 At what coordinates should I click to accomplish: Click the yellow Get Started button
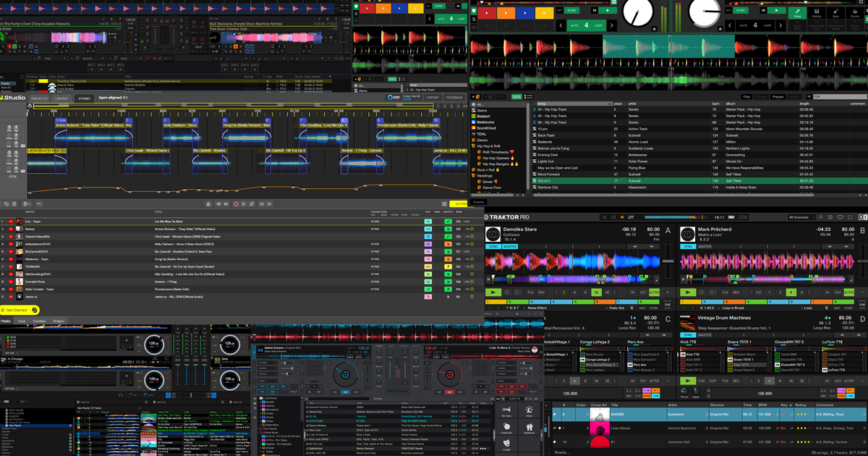coord(20,310)
